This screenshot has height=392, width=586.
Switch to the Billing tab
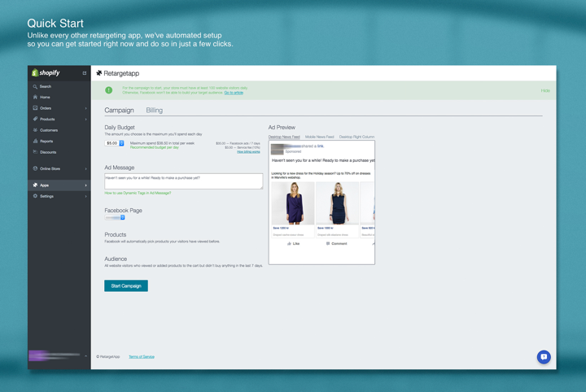[x=155, y=110]
